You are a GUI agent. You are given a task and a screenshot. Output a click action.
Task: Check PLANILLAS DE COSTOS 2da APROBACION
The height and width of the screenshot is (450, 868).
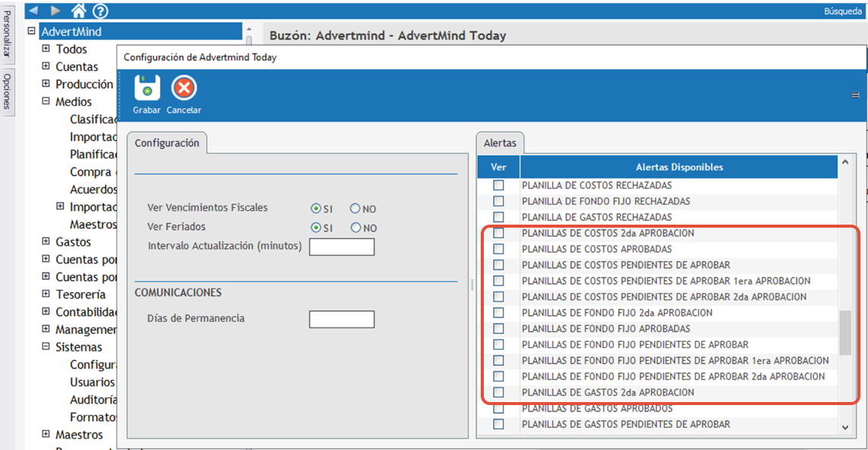(x=498, y=233)
